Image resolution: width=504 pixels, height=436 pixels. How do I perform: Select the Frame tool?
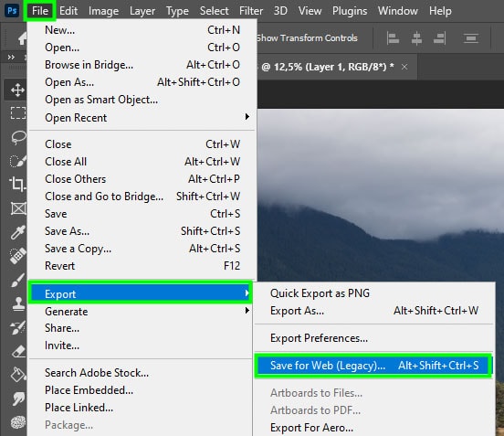click(x=18, y=208)
